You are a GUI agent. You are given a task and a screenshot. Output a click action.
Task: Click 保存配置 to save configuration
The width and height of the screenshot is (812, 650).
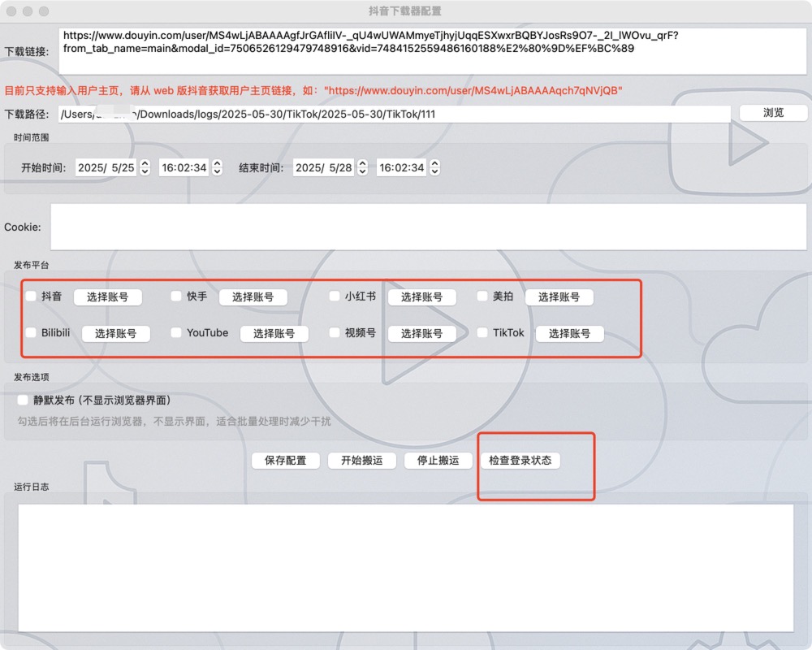pos(285,460)
